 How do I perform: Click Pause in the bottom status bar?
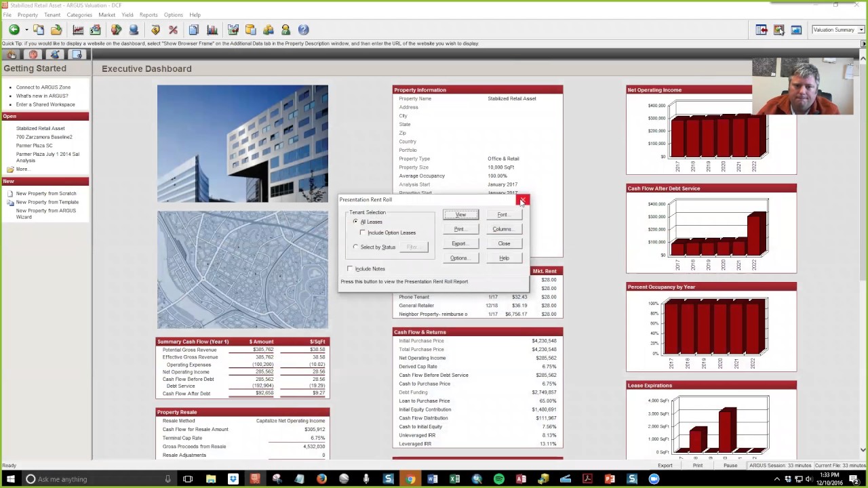(730, 466)
